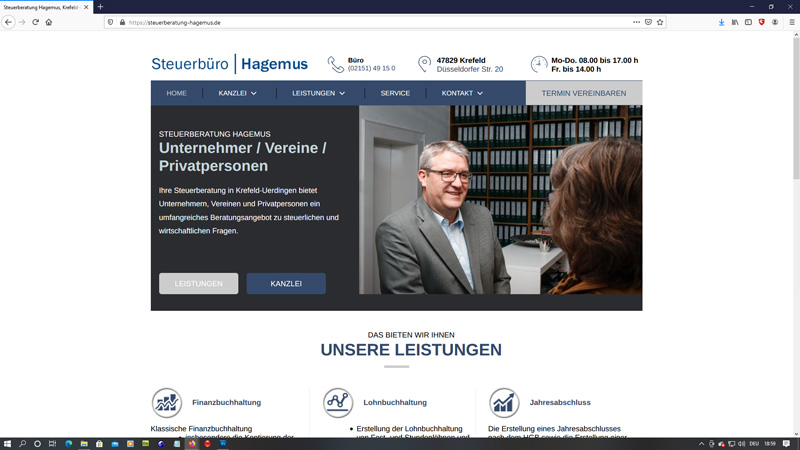This screenshot has width=800, height=450.
Task: Open the Firefox downloads arrow
Action: pos(721,22)
